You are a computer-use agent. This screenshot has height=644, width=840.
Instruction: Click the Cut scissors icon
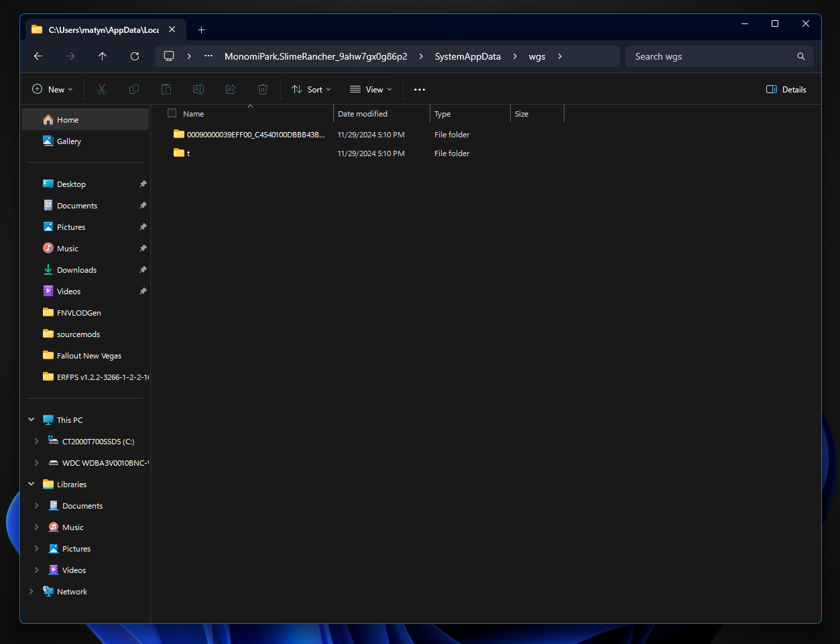(102, 89)
